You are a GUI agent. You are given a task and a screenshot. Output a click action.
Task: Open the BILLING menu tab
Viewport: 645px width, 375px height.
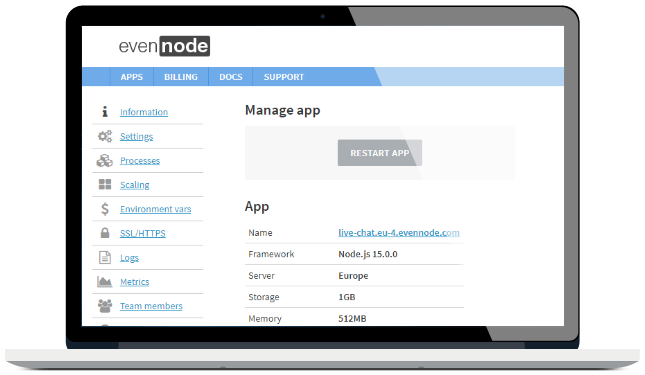coord(181,77)
